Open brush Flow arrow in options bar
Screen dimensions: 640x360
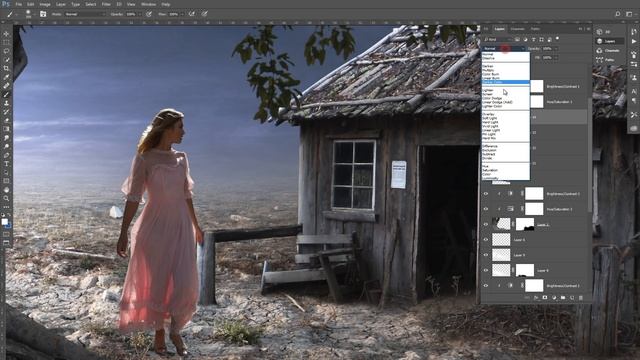tap(182, 14)
